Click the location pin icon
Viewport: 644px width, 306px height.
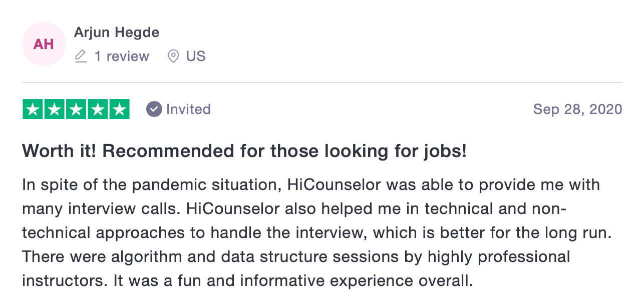pyautogui.click(x=173, y=56)
